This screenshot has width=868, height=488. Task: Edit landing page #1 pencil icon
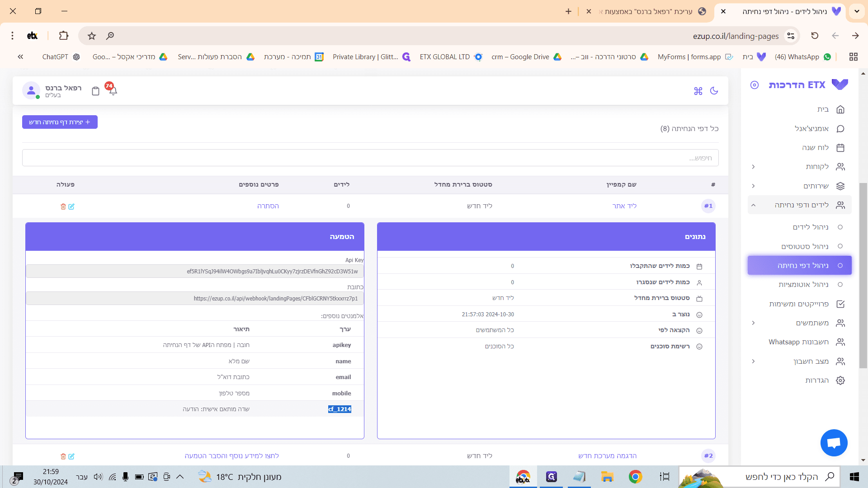click(71, 206)
